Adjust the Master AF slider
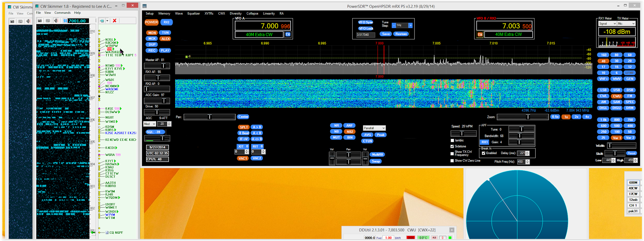Image resolution: width=644 pixels, height=241 pixels. (157, 66)
